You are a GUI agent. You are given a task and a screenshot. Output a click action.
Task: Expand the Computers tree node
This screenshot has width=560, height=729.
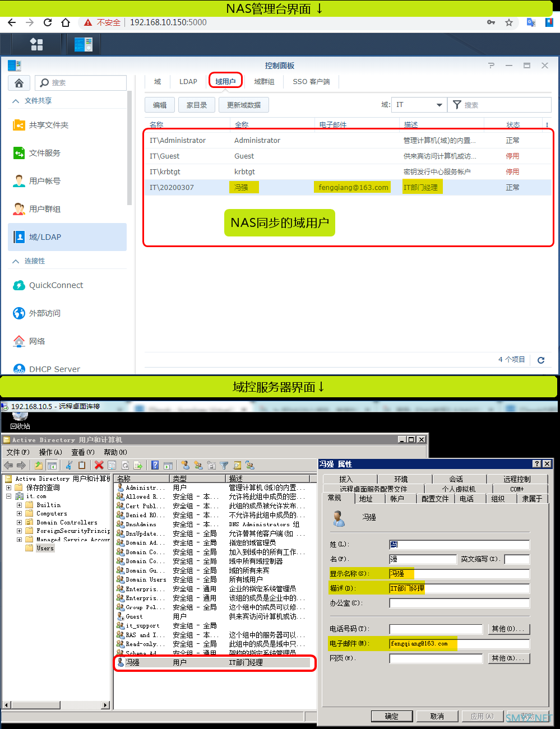19,513
